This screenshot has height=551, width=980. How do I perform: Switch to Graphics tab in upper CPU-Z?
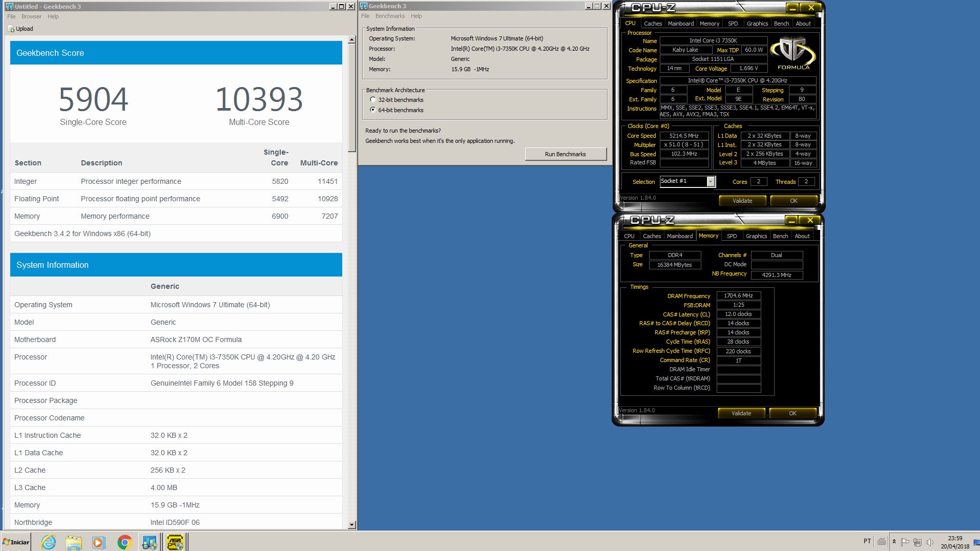pos(757,24)
